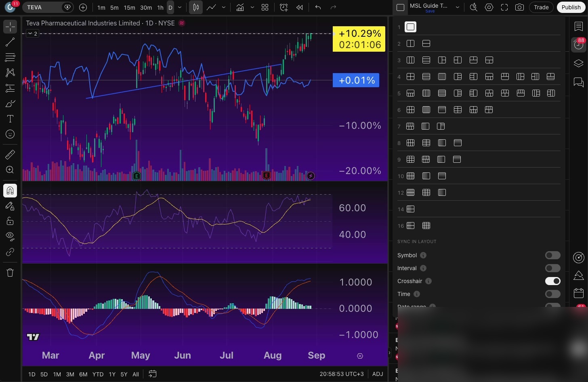Click the Publish button
The width and height of the screenshot is (588, 382).
point(571,7)
